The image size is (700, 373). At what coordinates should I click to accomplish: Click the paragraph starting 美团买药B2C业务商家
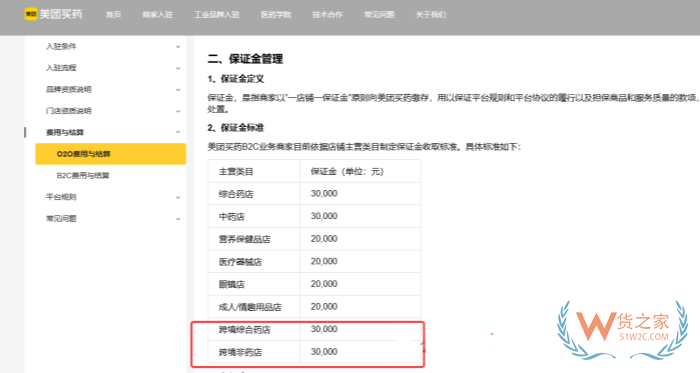pos(364,147)
